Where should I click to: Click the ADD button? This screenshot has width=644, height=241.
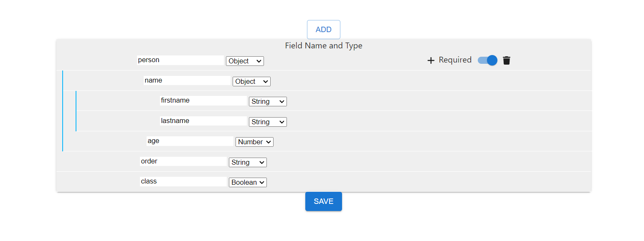[x=324, y=30]
